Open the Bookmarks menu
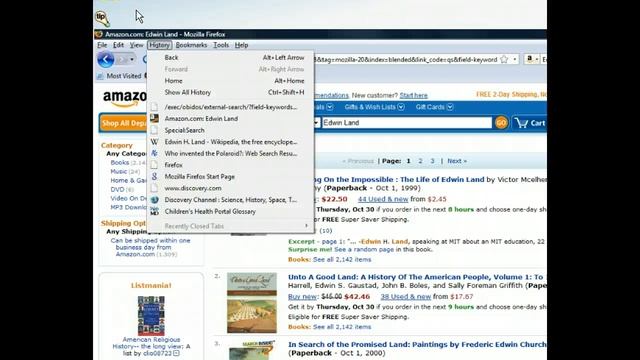640x360 pixels. click(191, 45)
